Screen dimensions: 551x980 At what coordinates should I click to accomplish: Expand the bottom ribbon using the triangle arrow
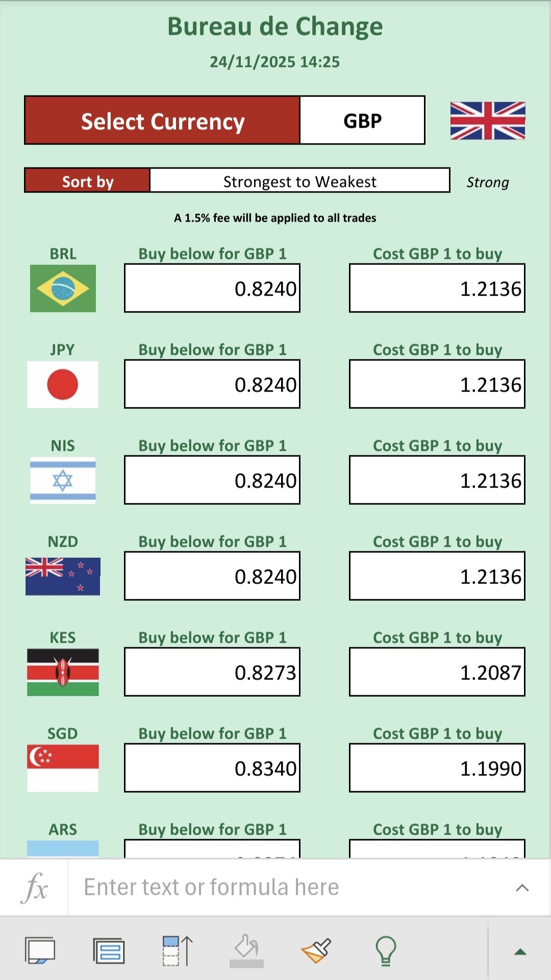[x=520, y=951]
